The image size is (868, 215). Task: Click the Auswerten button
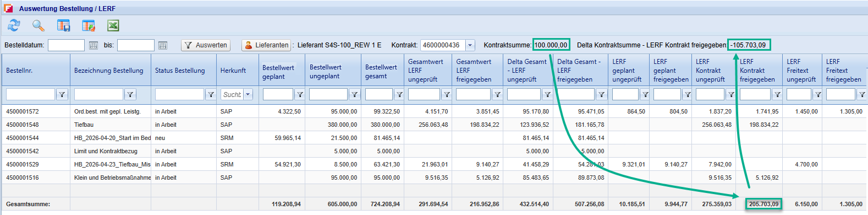click(x=206, y=45)
